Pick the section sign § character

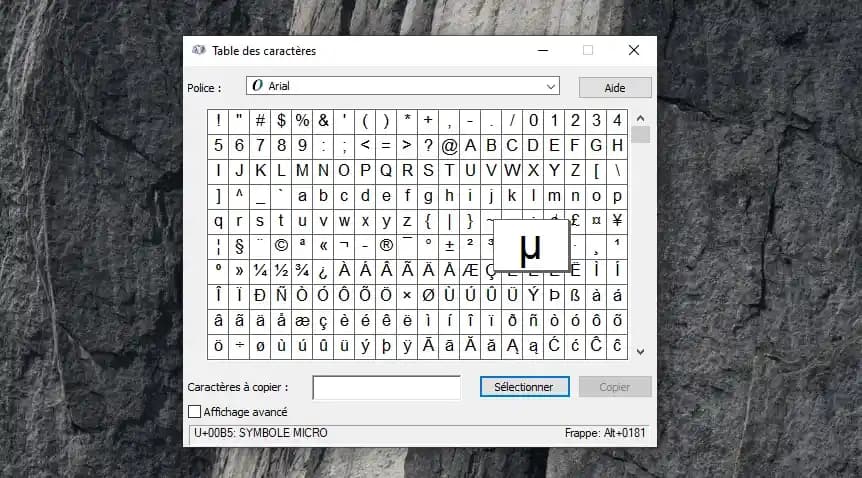click(x=239, y=245)
